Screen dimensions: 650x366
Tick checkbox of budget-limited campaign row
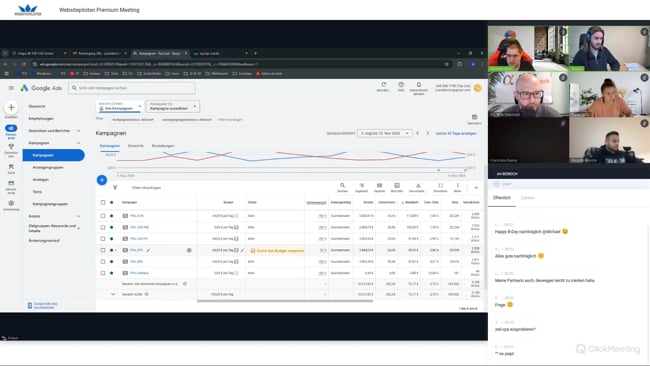103,250
